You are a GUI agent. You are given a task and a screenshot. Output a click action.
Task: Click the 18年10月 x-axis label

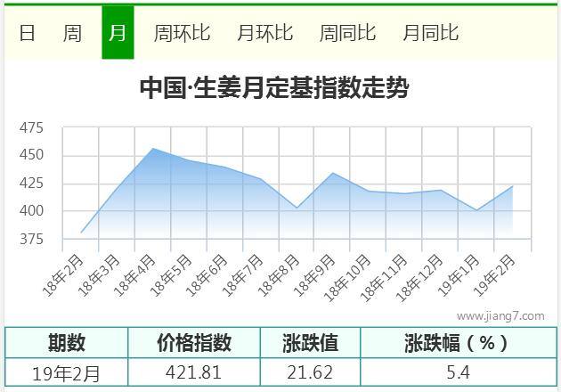point(347,277)
